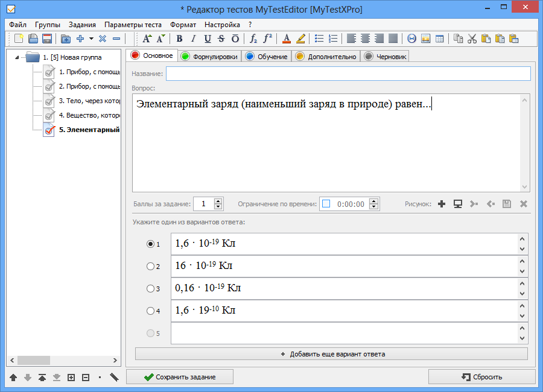Screen dimensions: 543x392
Task: Click the Сбросить button
Action: coord(481,377)
